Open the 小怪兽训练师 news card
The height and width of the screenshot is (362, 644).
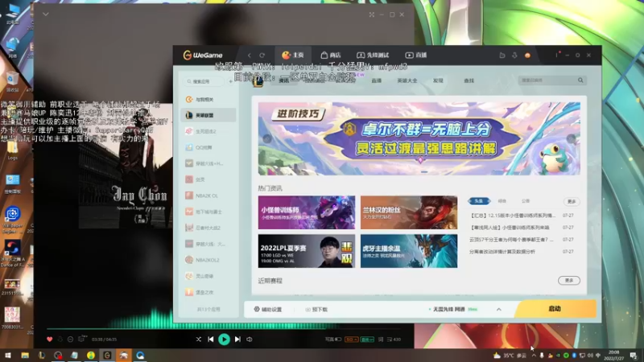click(307, 212)
